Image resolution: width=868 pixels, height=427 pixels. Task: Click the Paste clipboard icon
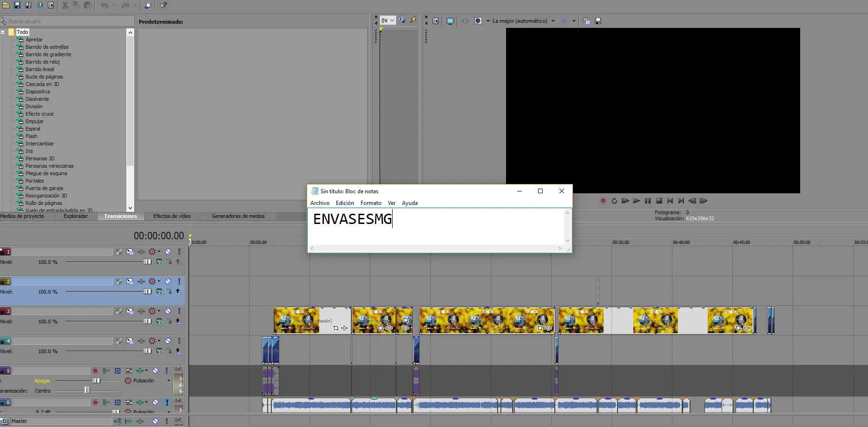click(87, 5)
